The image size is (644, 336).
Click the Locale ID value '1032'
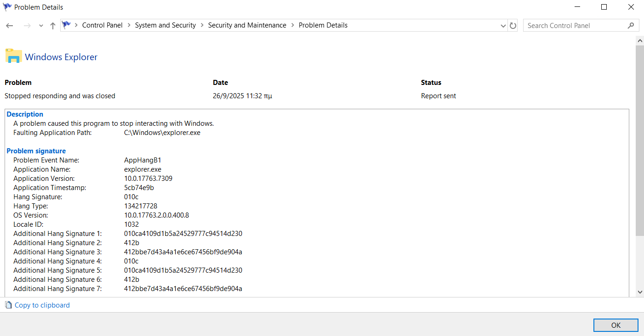point(131,224)
